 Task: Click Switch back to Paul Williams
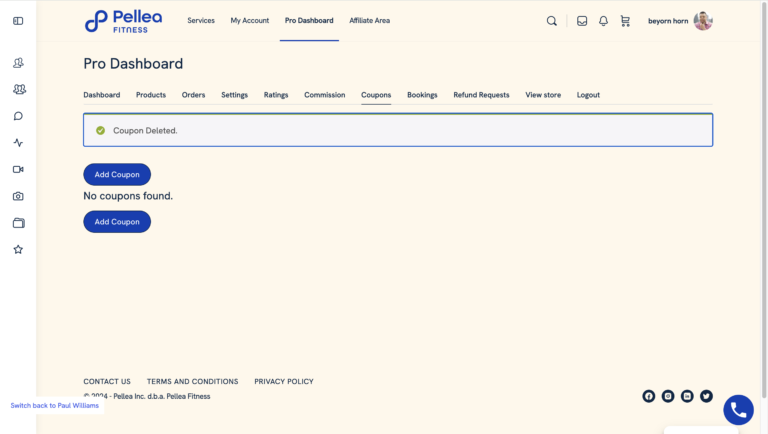pyautogui.click(x=55, y=406)
